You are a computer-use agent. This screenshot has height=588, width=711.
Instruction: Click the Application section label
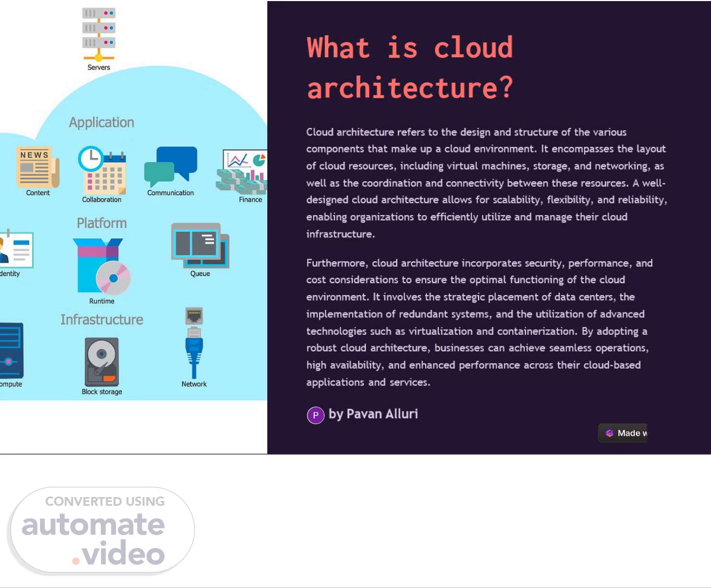click(x=101, y=122)
